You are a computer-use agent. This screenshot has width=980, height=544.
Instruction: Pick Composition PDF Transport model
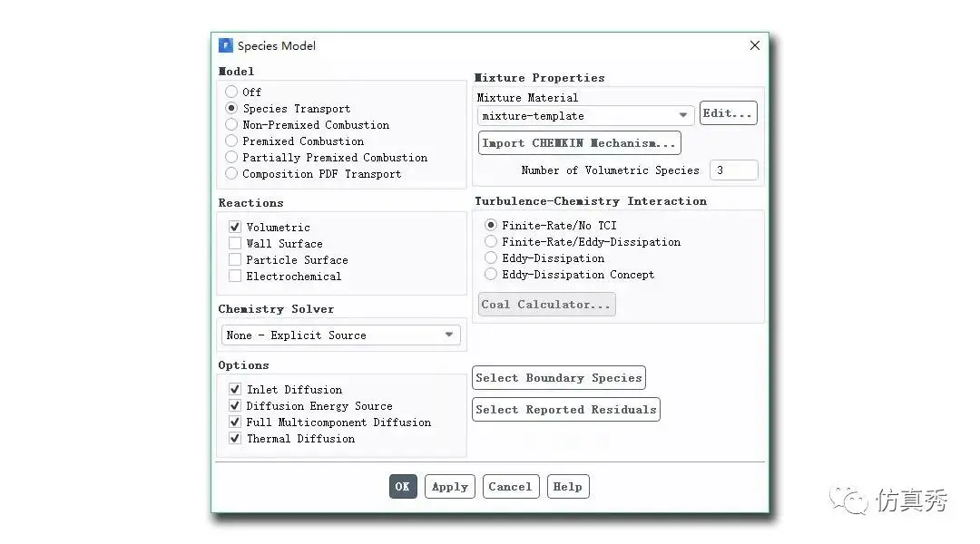pos(231,173)
